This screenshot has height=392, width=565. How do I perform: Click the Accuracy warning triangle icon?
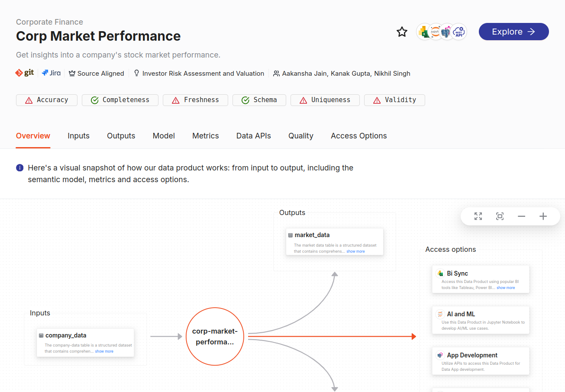(29, 100)
